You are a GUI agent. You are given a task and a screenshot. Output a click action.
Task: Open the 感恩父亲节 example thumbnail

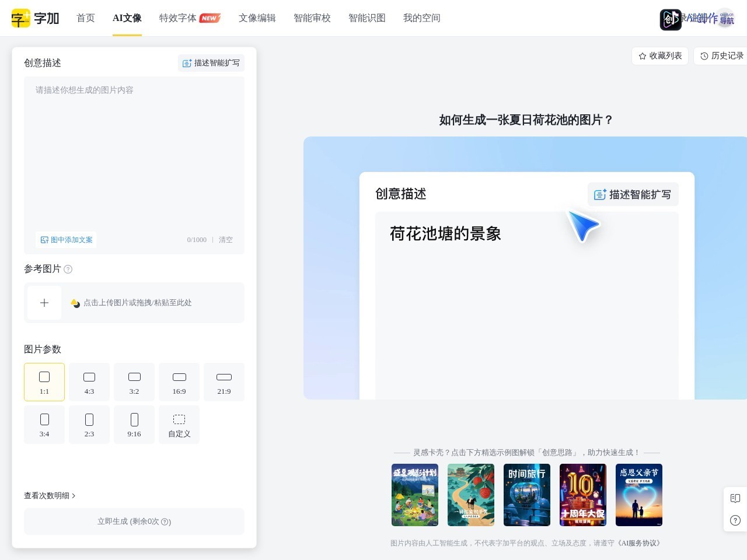639,495
